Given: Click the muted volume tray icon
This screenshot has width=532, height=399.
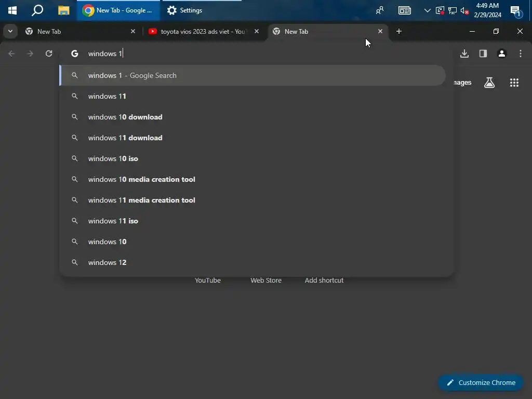Looking at the screenshot, I should click(464, 10).
